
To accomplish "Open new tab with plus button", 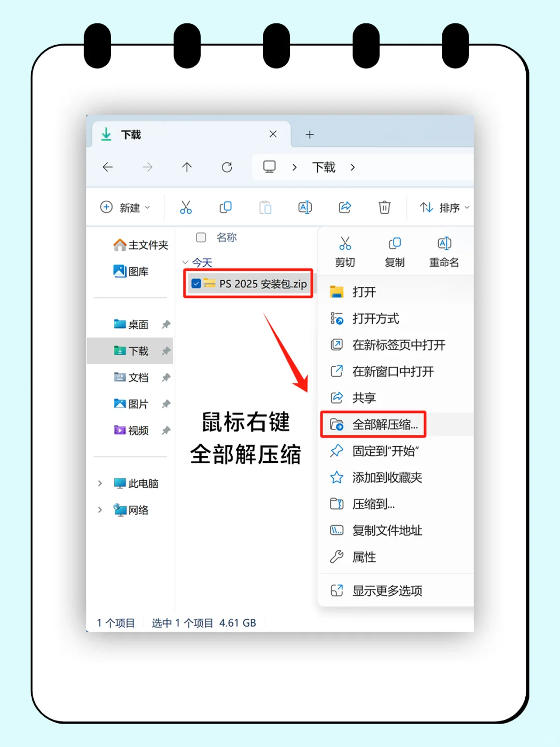I will coord(310,134).
